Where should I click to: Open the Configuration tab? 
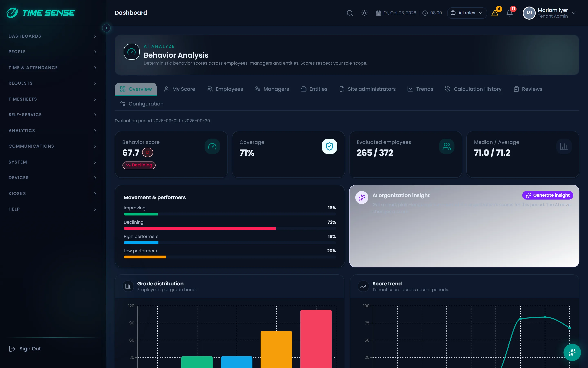coord(142,104)
